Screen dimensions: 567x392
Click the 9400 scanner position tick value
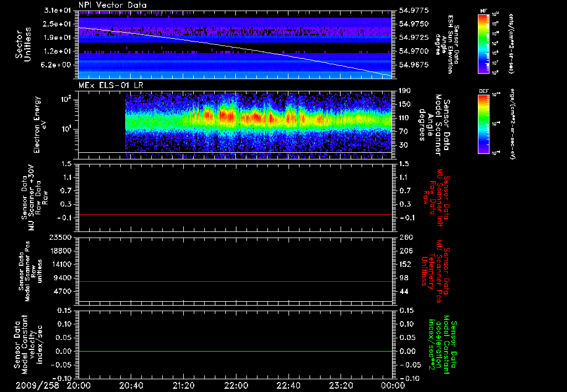[x=62, y=278]
